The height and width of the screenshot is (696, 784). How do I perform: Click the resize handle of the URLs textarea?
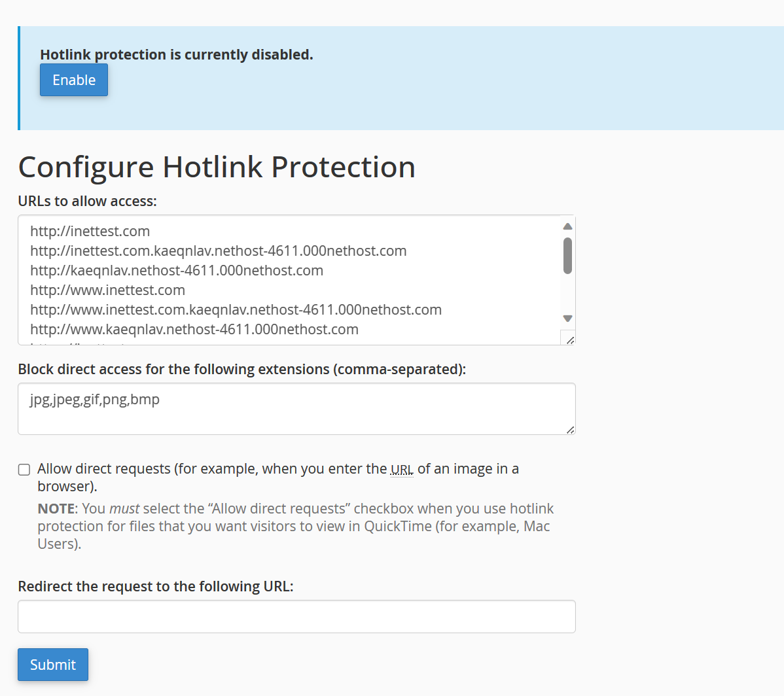(x=570, y=340)
